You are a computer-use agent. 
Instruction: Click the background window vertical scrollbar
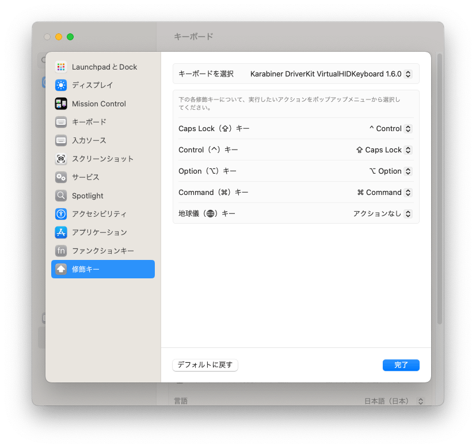[x=440, y=189]
